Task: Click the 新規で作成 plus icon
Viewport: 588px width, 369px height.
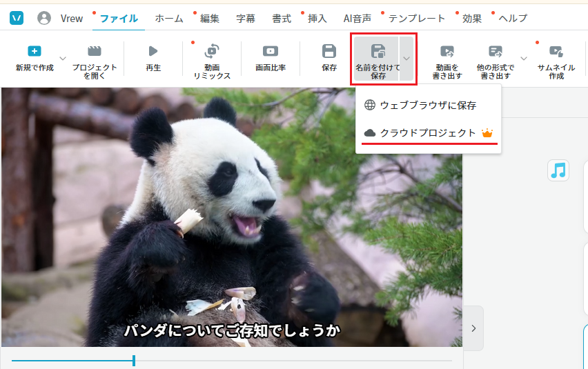Action: (35, 51)
